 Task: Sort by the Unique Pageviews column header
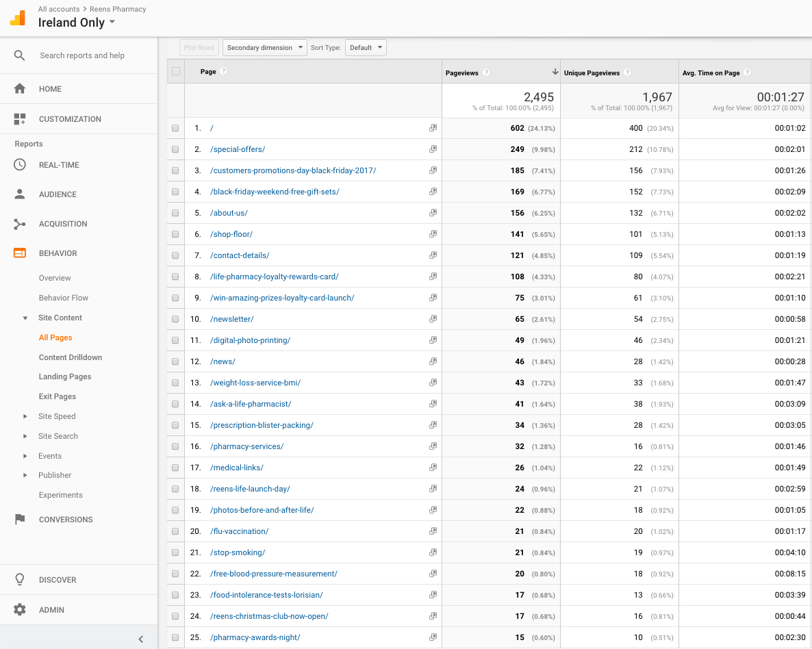[x=592, y=73]
